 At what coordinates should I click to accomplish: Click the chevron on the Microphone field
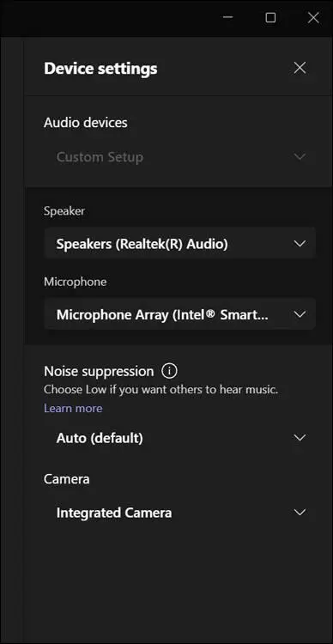point(300,314)
